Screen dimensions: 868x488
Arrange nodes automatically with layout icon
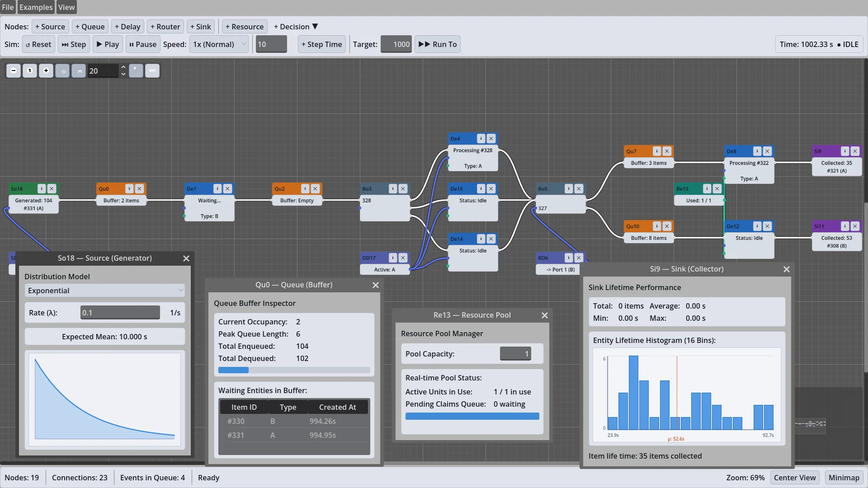click(152, 70)
